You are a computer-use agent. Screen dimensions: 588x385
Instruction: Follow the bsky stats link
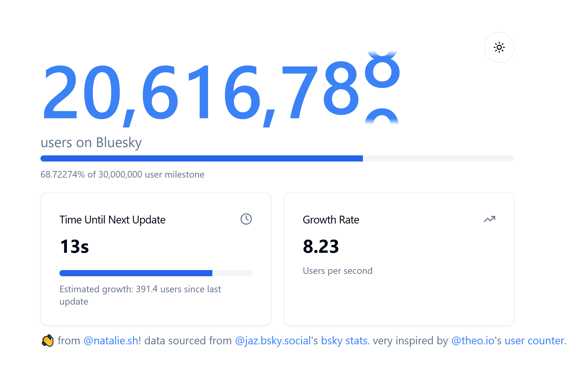345,341
